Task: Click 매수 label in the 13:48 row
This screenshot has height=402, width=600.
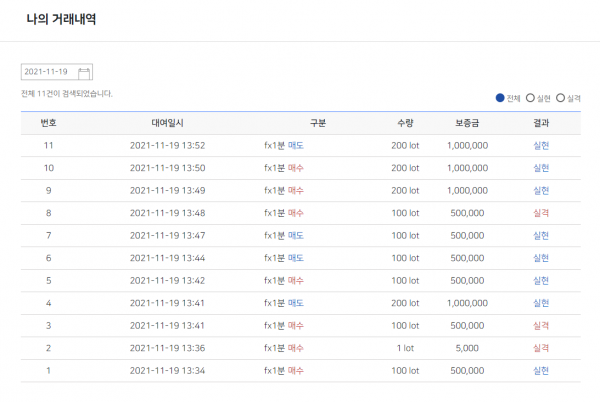Action: 296,213
